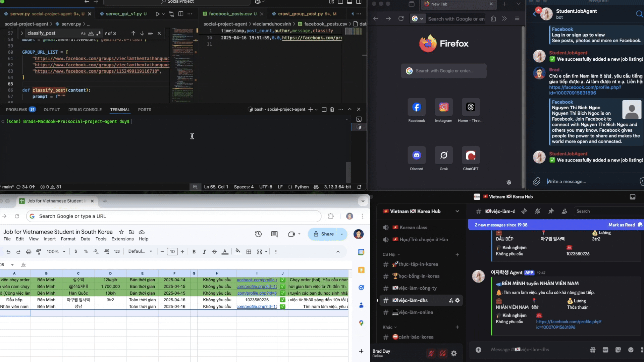The height and width of the screenshot is (362, 644).
Task: Open font family dropdown in Sheets
Action: 140,251
